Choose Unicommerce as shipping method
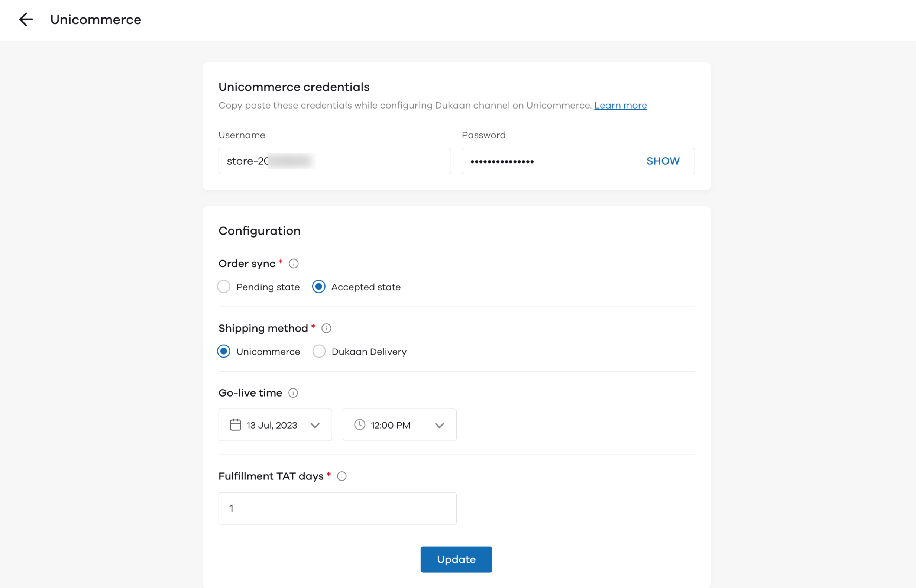916x588 pixels. click(x=224, y=351)
